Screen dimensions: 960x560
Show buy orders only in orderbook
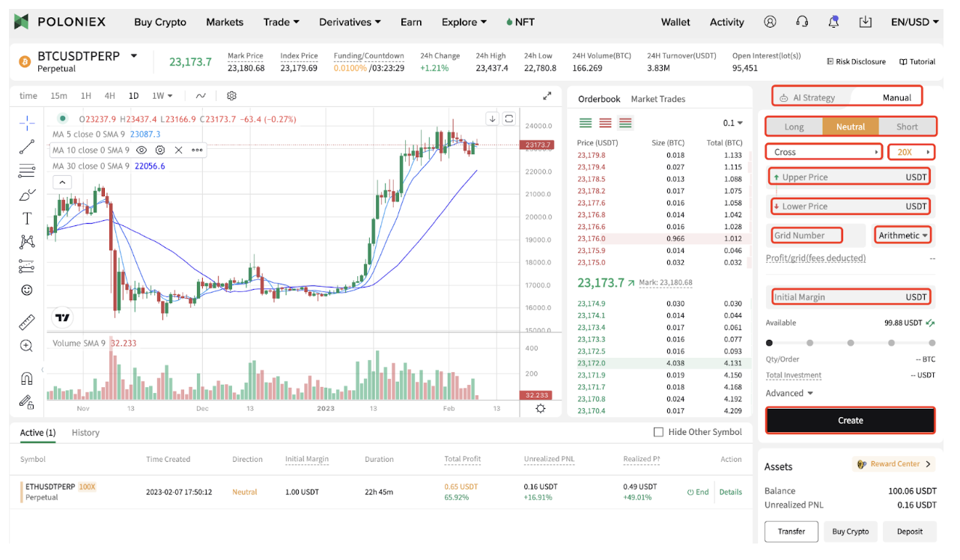[x=586, y=123]
